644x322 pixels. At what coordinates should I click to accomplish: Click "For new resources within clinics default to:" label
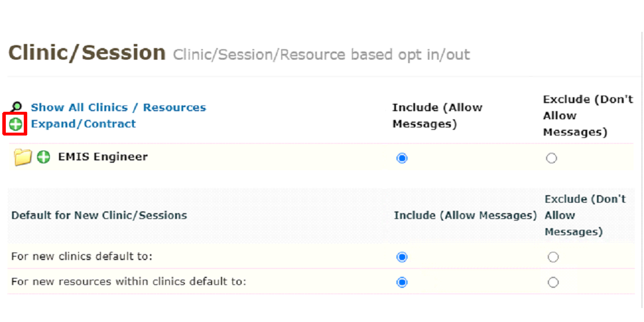pyautogui.click(x=129, y=282)
